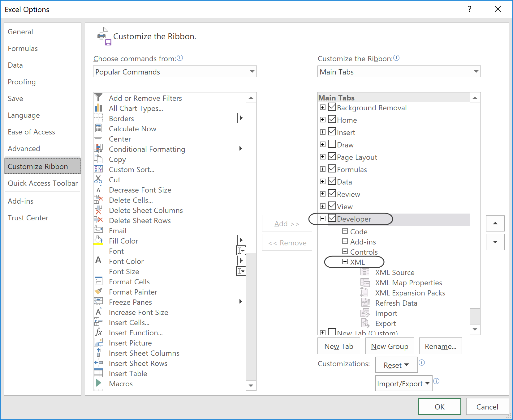513x420 pixels.
Task: Click the Custom Sort icon
Action: 98,169
